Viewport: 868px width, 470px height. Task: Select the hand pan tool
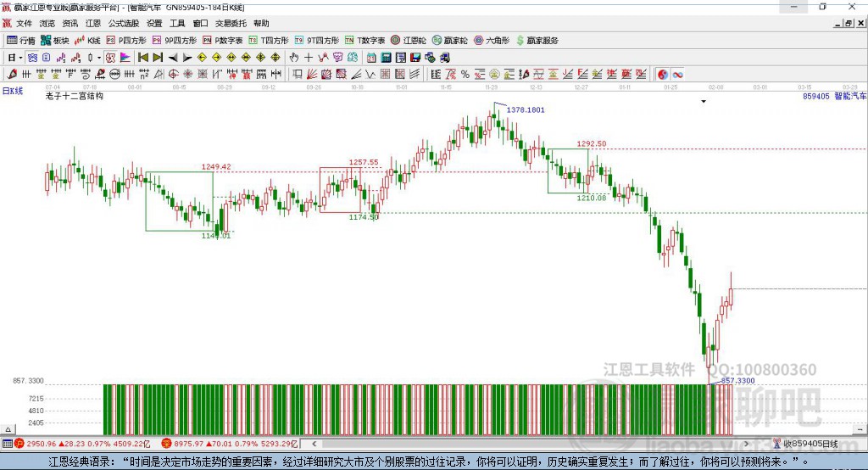tap(294, 58)
